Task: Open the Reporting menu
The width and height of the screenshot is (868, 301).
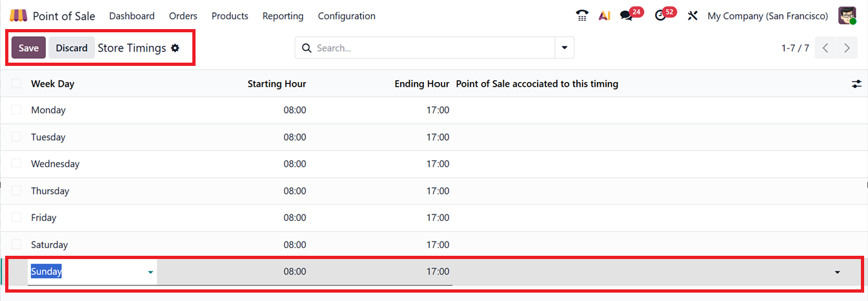Action: click(x=283, y=16)
